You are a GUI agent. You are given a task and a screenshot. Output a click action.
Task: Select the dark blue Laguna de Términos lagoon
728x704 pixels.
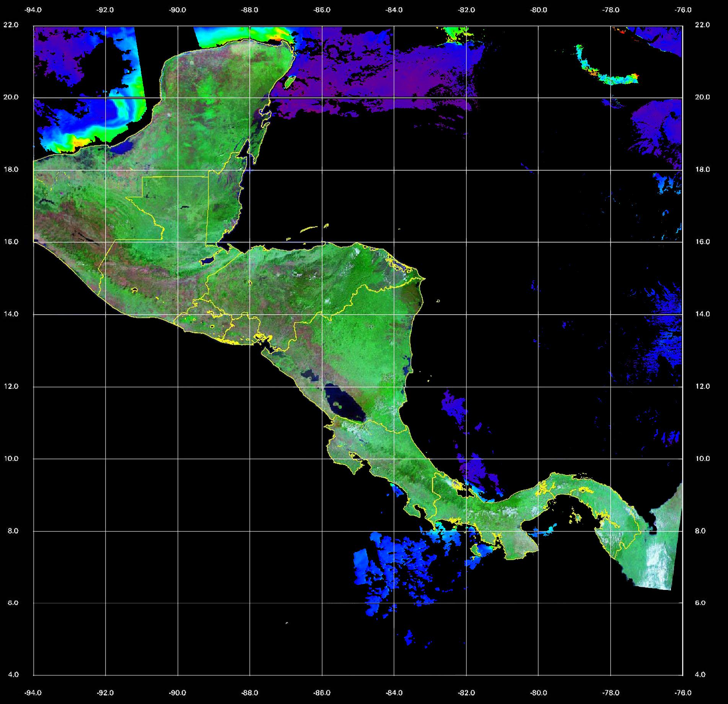click(123, 148)
